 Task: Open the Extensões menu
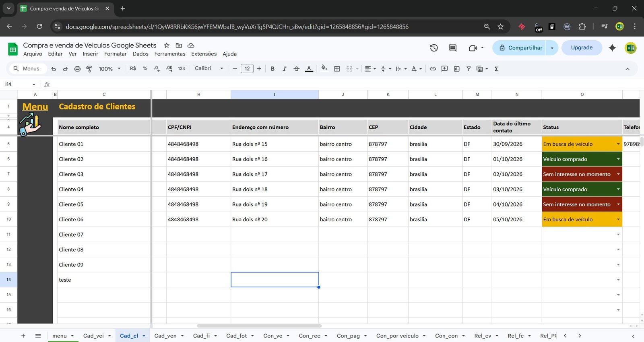coord(204,54)
